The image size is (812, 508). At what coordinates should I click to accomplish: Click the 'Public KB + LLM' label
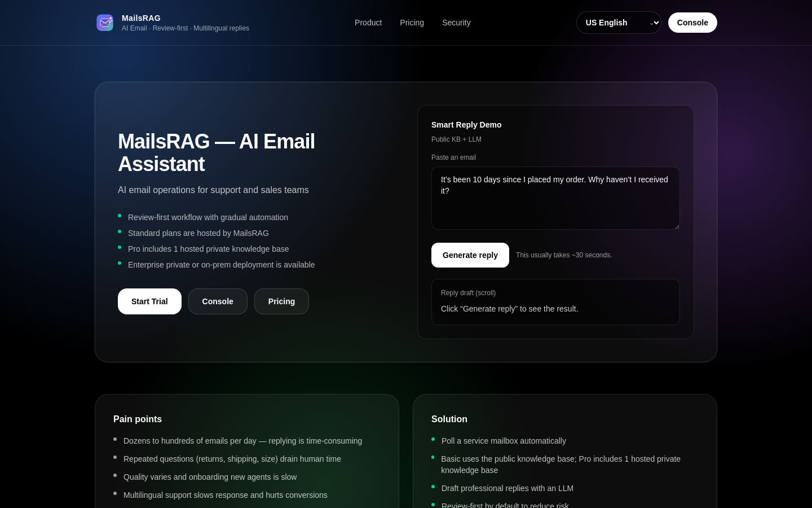[x=456, y=139]
